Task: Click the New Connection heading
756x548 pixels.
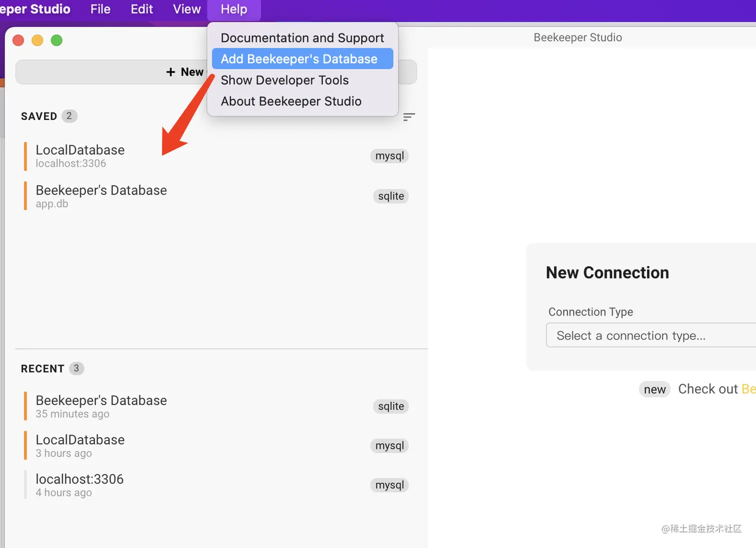Action: [607, 272]
